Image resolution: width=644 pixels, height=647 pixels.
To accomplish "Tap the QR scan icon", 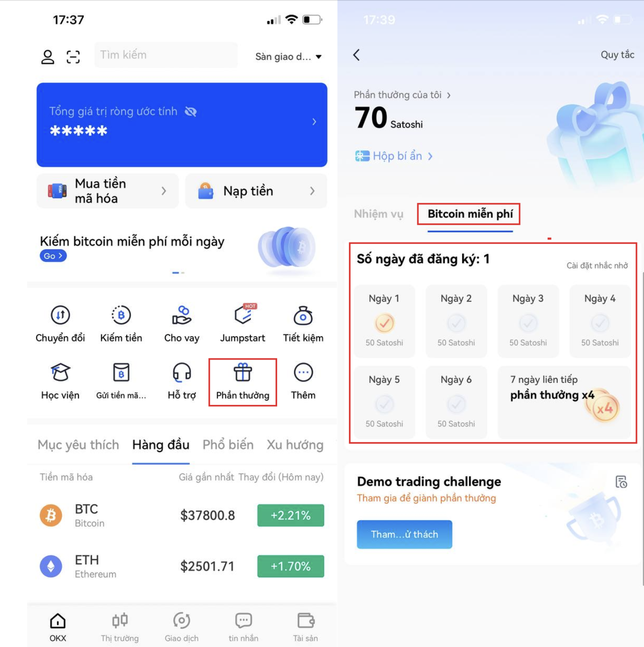I will point(73,57).
